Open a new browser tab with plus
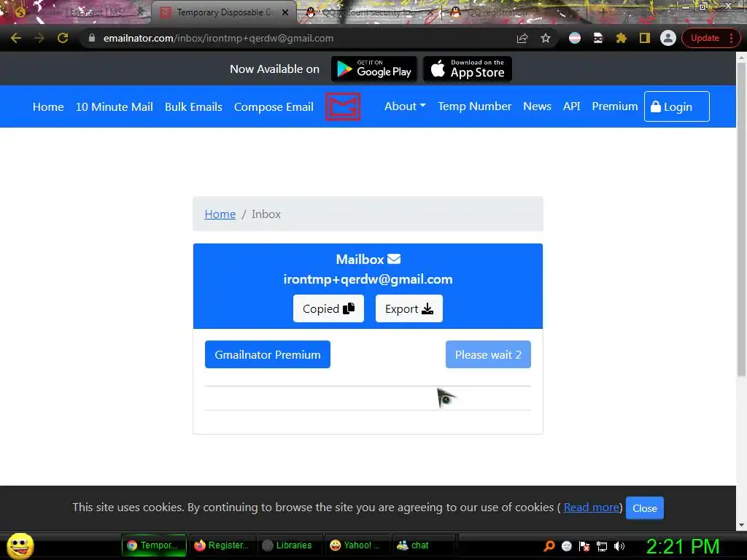Image resolution: width=747 pixels, height=560 pixels. coord(602,12)
